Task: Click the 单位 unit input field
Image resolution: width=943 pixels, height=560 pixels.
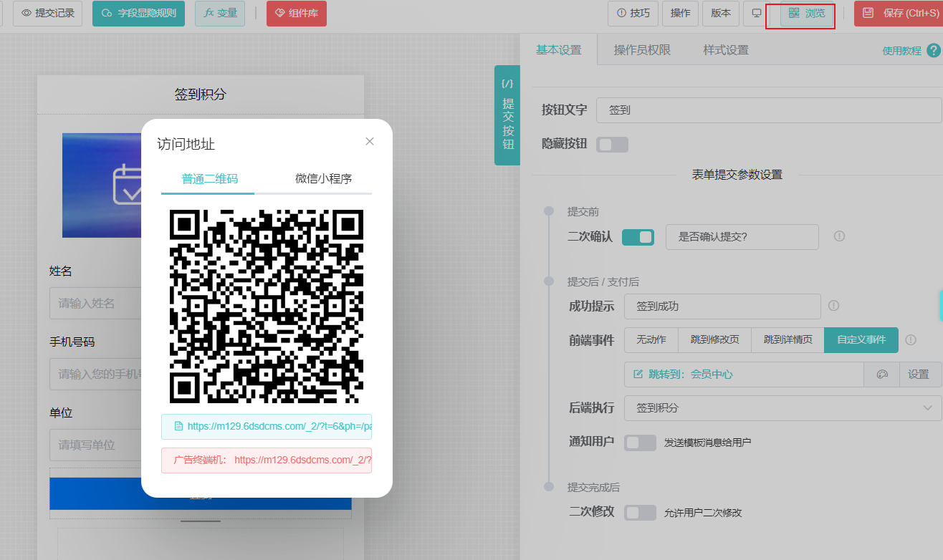Action: [x=95, y=445]
